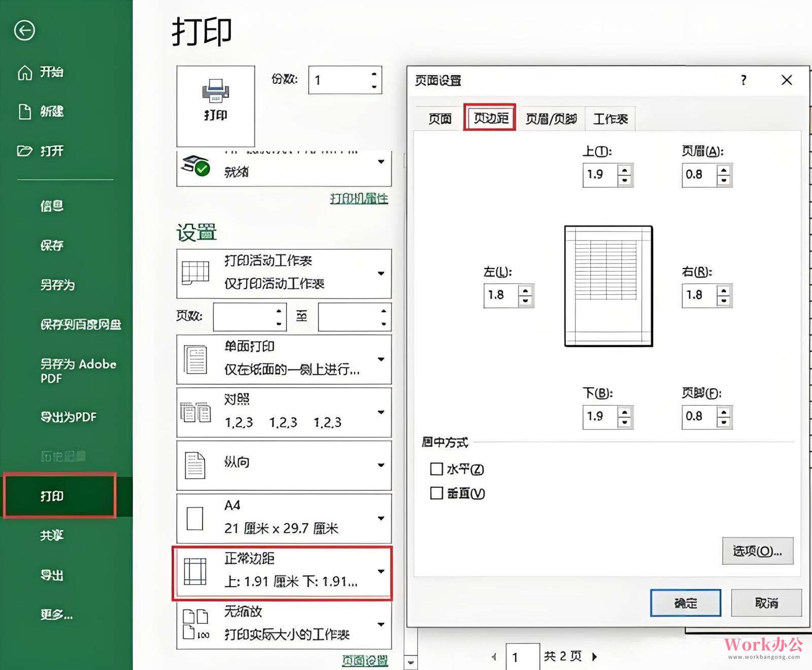
Task: Switch to the 页眉/页脚 tab
Action: [551, 119]
